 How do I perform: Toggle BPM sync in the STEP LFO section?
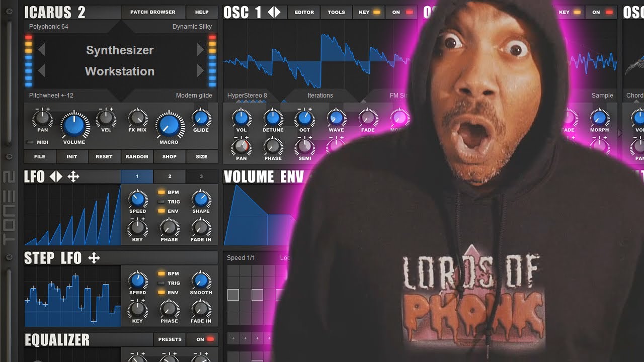pos(162,274)
